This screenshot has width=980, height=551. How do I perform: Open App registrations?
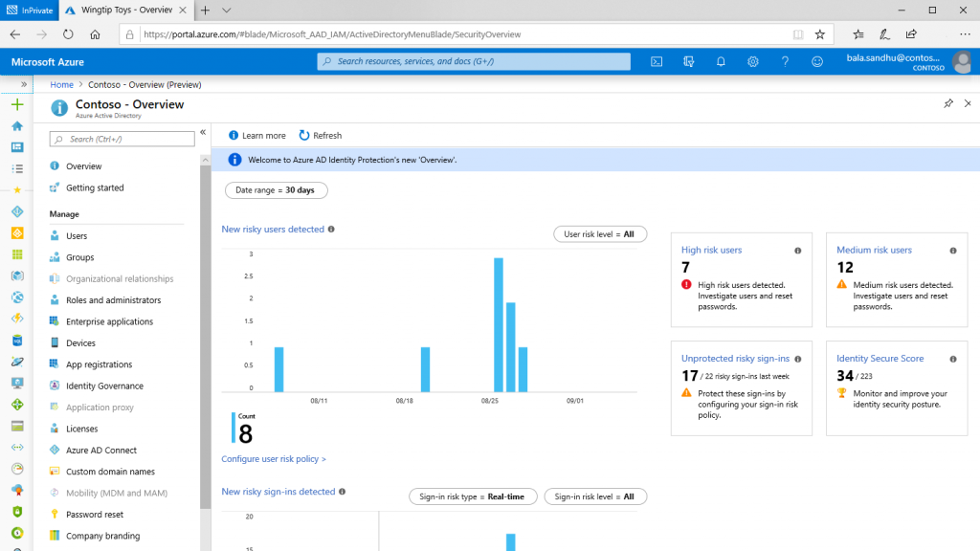[99, 364]
